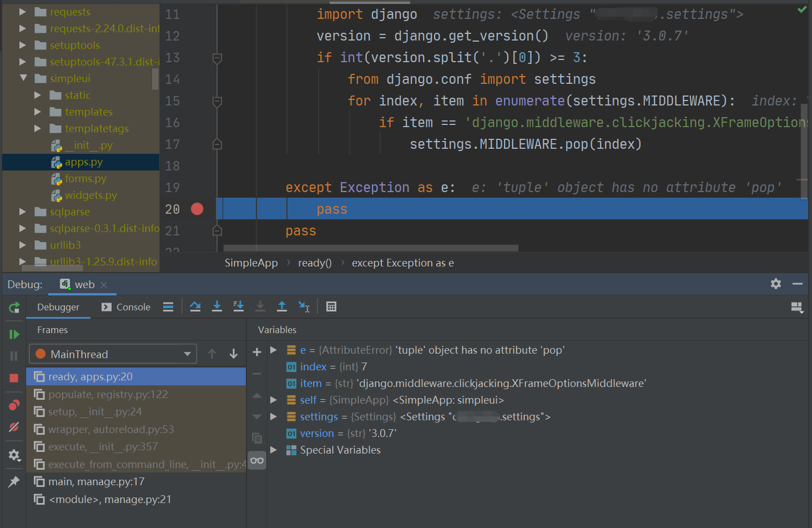Open widgets.py in project tree
The image size is (812, 528).
click(x=91, y=195)
